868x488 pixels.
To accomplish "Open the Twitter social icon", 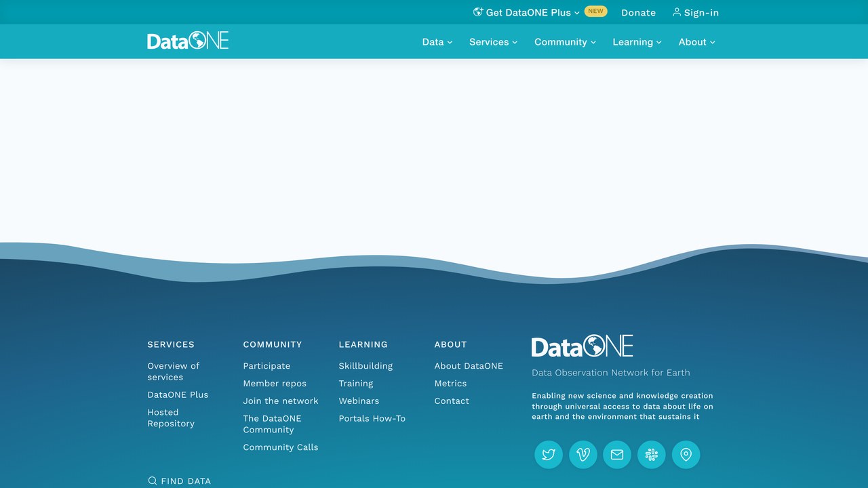I will [549, 454].
